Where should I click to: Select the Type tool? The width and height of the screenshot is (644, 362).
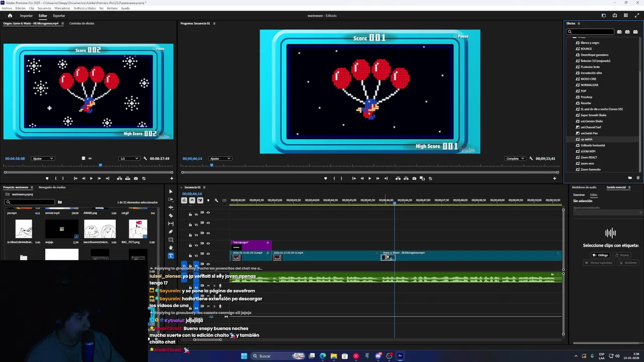pyautogui.click(x=171, y=256)
